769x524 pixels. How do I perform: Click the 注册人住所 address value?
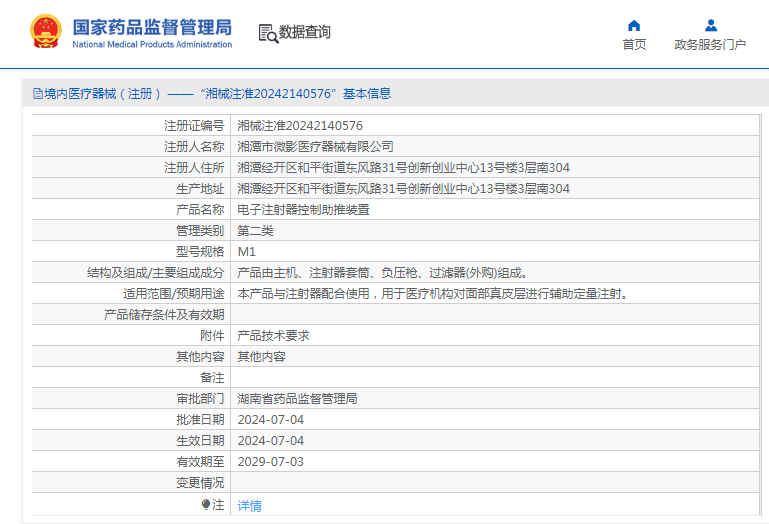pyautogui.click(x=404, y=168)
